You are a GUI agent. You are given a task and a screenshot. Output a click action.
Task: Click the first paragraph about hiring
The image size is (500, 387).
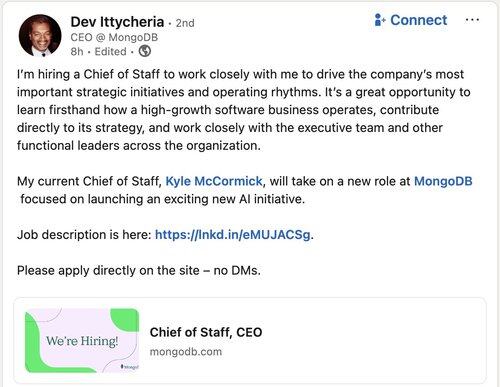(243, 110)
